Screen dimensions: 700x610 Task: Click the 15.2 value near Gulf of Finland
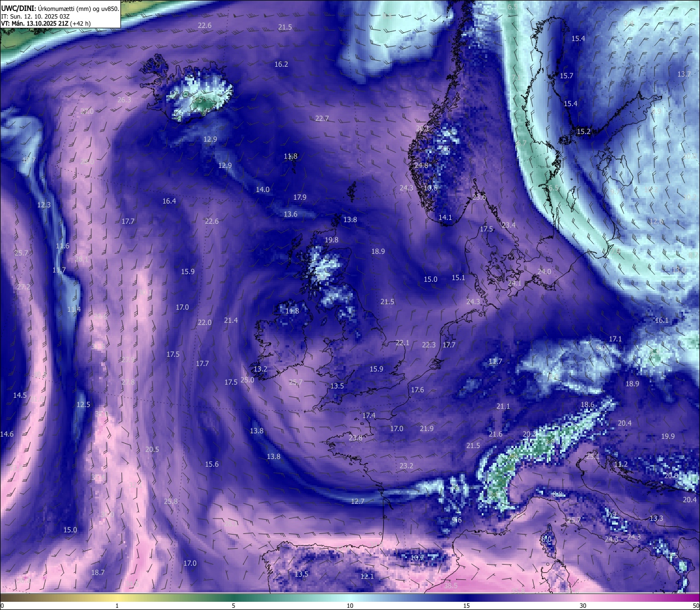(584, 131)
